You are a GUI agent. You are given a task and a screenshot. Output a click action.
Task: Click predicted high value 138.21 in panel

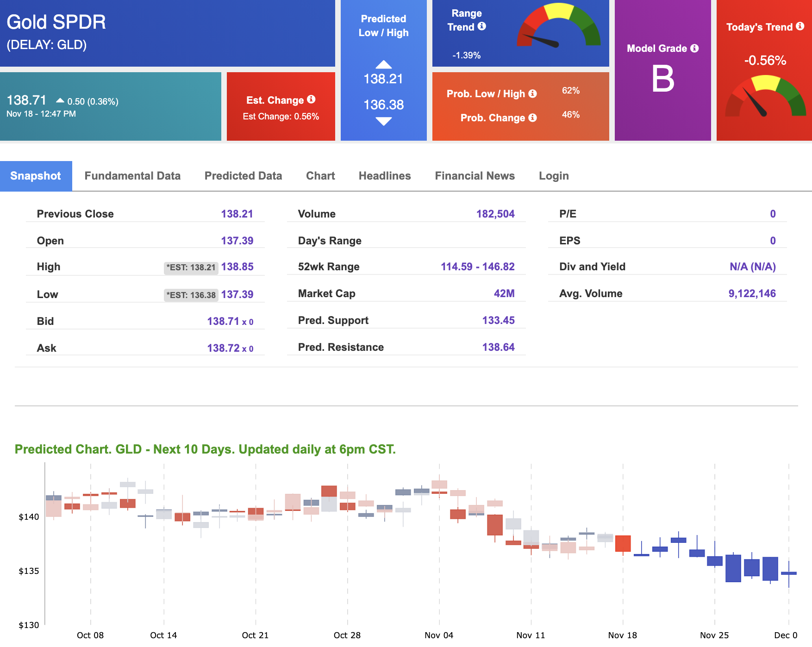pos(383,79)
